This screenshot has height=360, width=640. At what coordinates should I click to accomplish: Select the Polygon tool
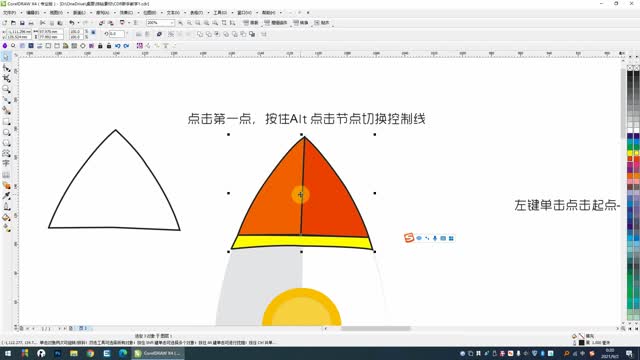click(x=6, y=143)
